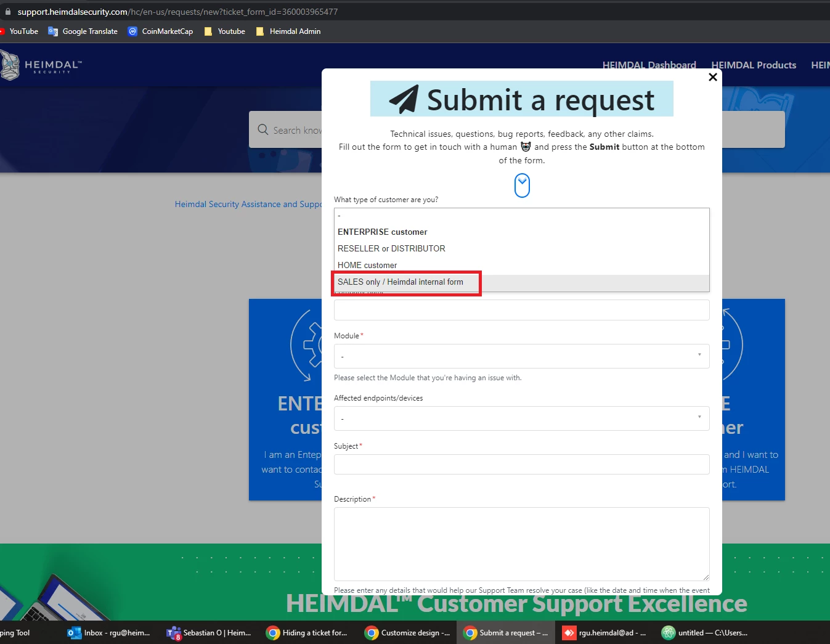The width and height of the screenshot is (830, 644).
Task: Switch to Snipping Tool in taskbar
Action: click(x=15, y=633)
